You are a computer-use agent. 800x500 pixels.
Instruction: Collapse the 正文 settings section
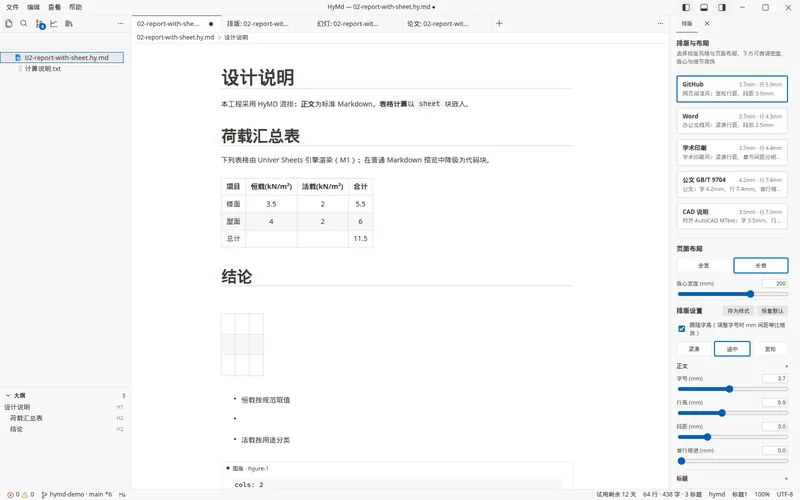(732, 366)
